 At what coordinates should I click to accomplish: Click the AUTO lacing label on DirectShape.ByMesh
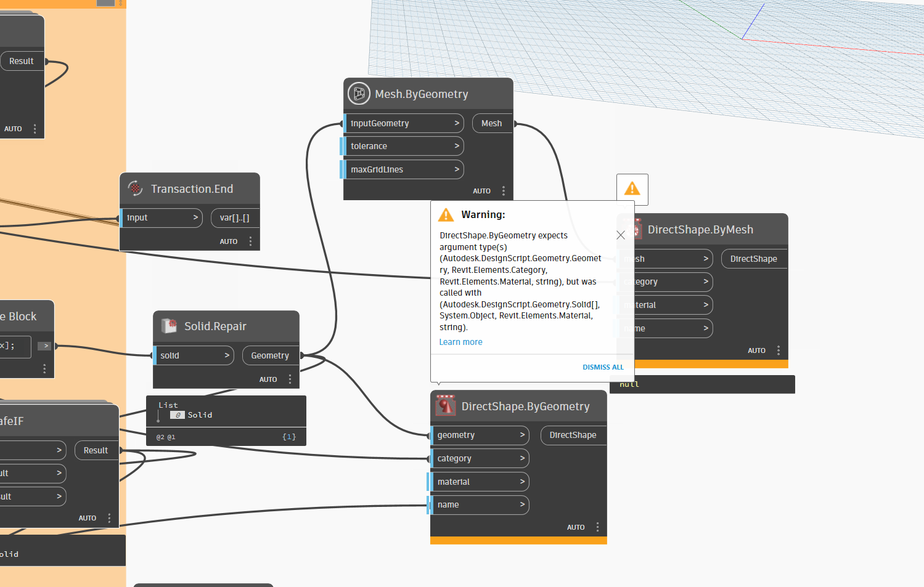point(756,350)
